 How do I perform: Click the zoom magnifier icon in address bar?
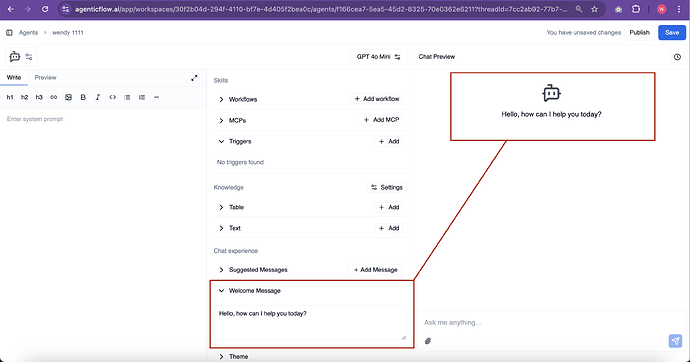click(579, 9)
